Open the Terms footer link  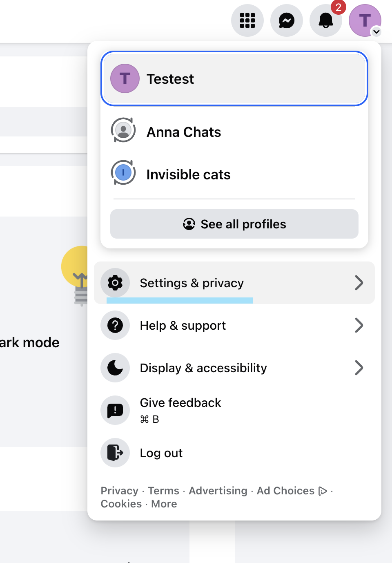click(163, 491)
